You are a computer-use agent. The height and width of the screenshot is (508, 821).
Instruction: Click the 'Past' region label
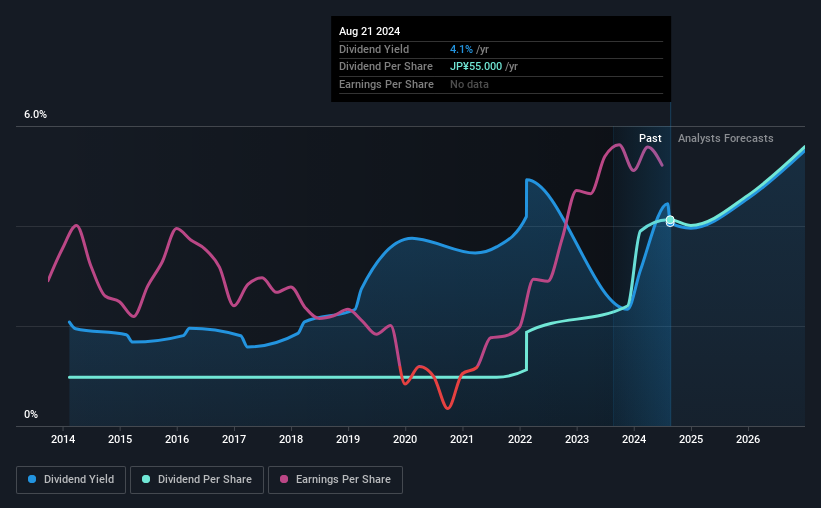click(x=650, y=138)
